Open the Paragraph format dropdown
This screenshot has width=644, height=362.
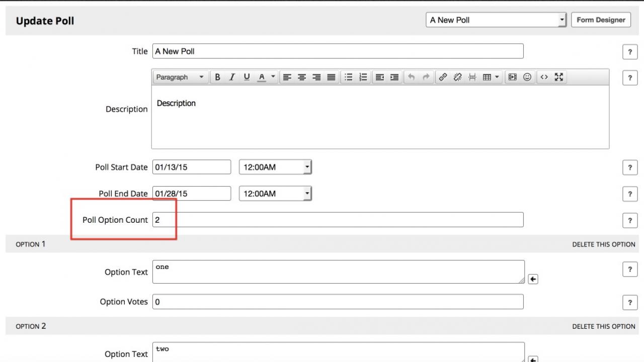[180, 77]
